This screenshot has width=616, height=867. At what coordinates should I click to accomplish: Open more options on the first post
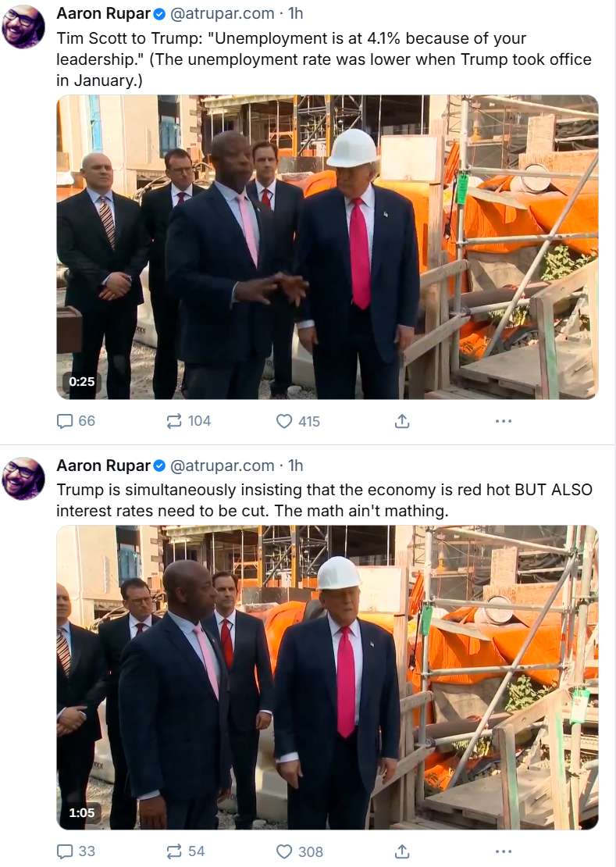(x=504, y=421)
